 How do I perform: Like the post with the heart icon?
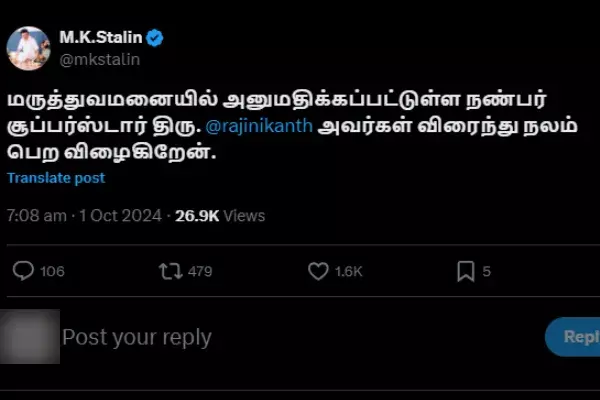318,271
